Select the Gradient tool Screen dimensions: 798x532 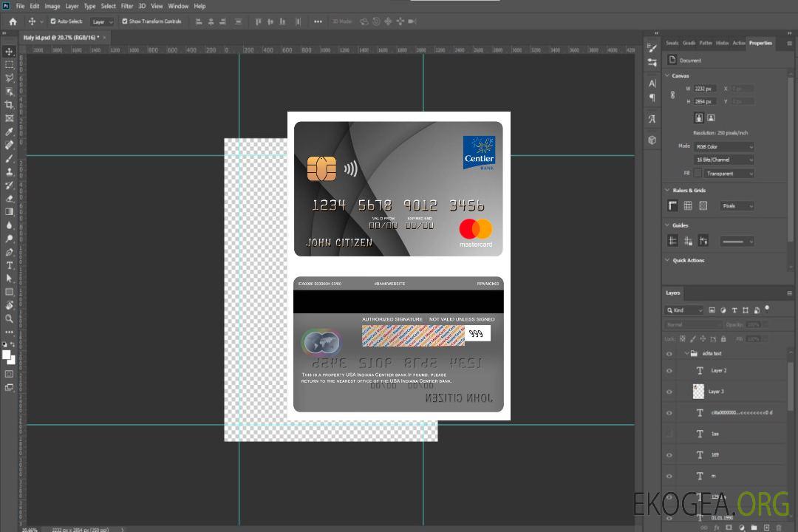[x=9, y=212]
